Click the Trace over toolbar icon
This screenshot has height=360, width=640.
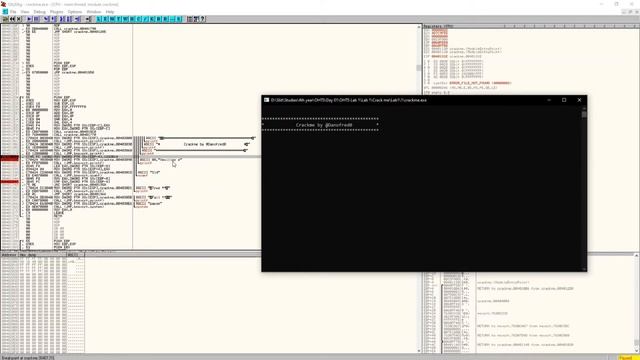tap(68, 19)
